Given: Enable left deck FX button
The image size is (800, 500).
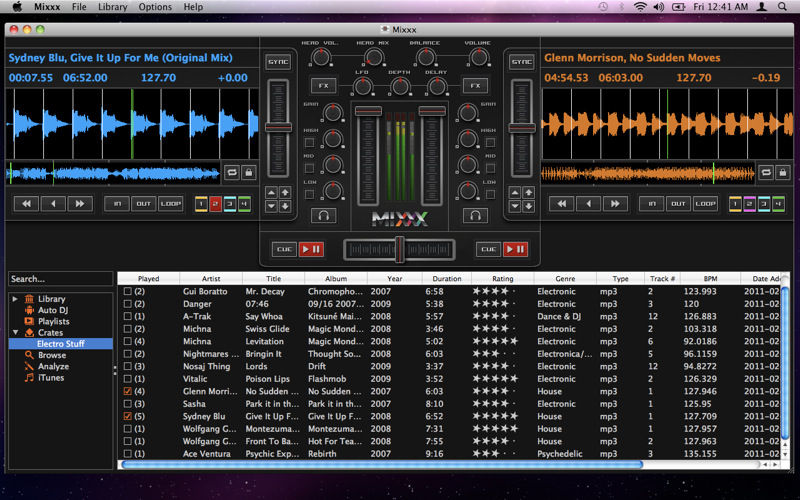Looking at the screenshot, I should click(x=323, y=85).
